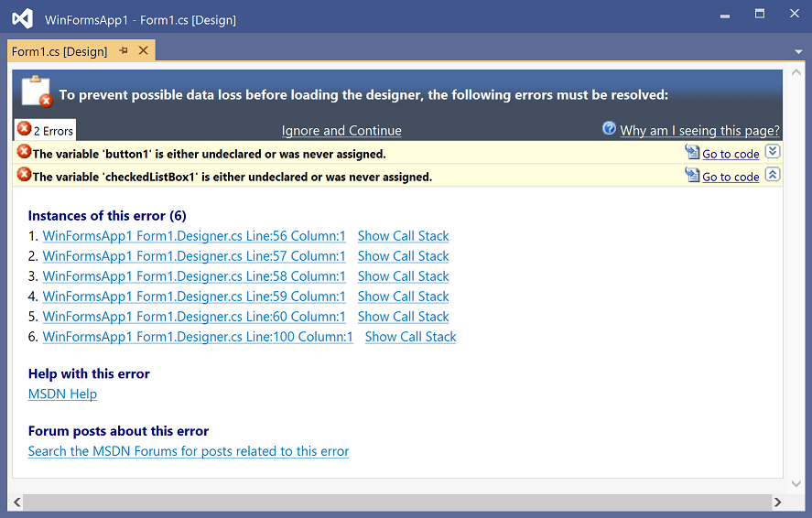Click error icon beside the checkedListBox1 message
This screenshot has height=518, width=812.
[x=24, y=175]
